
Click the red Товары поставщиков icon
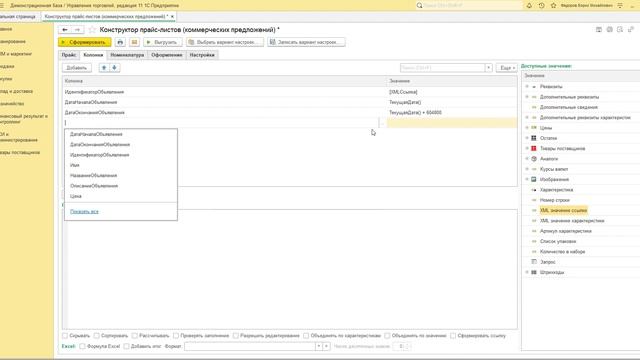534,148
